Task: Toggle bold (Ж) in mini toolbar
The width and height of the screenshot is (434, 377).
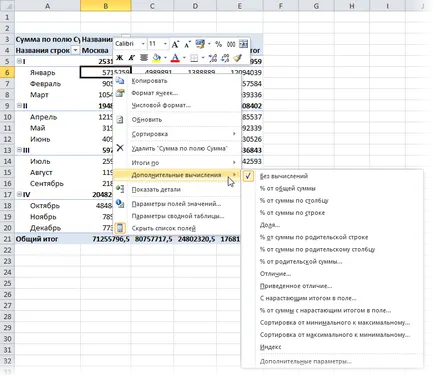Action: tap(120, 58)
